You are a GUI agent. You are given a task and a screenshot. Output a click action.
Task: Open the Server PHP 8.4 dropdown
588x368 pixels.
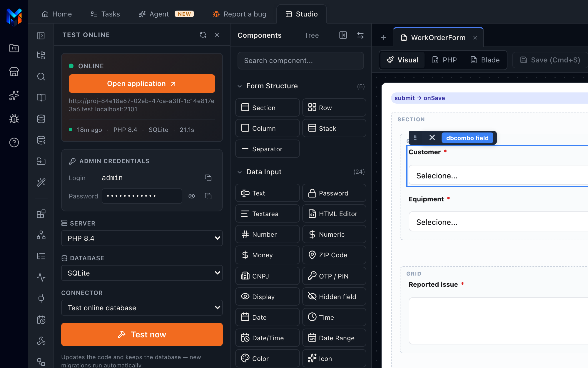tap(142, 238)
